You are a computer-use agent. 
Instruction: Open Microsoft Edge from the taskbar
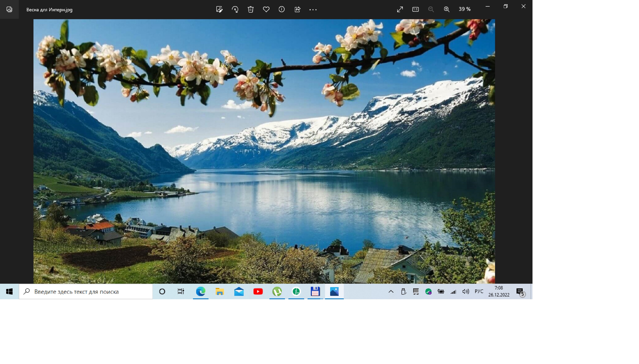coord(200,292)
